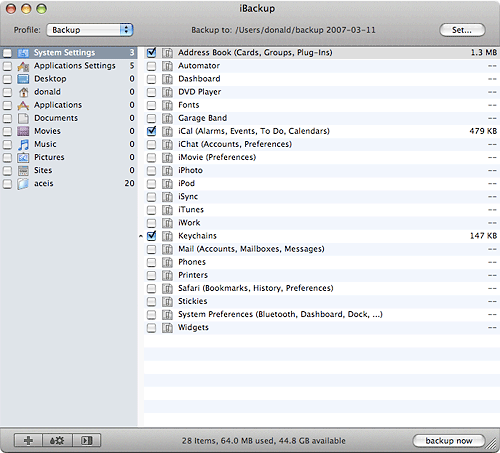Click the Documents icon in sidebar
500x453 pixels.
pos(23,118)
